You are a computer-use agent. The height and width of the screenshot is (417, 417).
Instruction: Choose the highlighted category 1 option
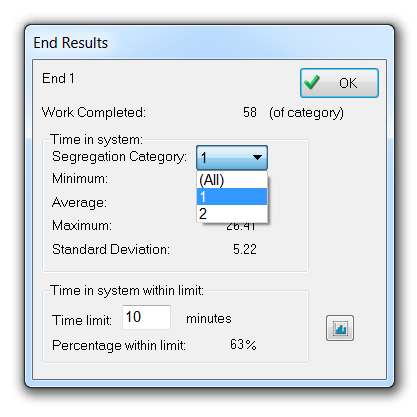tap(232, 197)
